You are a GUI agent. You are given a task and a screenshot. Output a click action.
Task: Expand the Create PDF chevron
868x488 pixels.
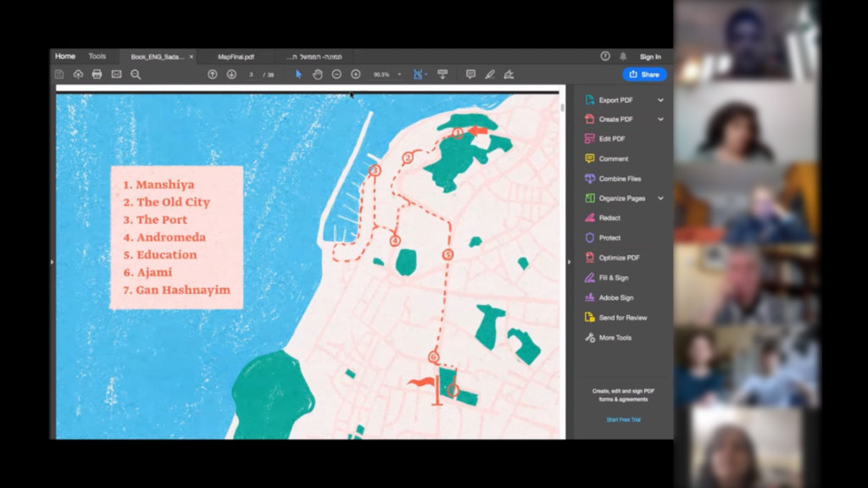(660, 119)
